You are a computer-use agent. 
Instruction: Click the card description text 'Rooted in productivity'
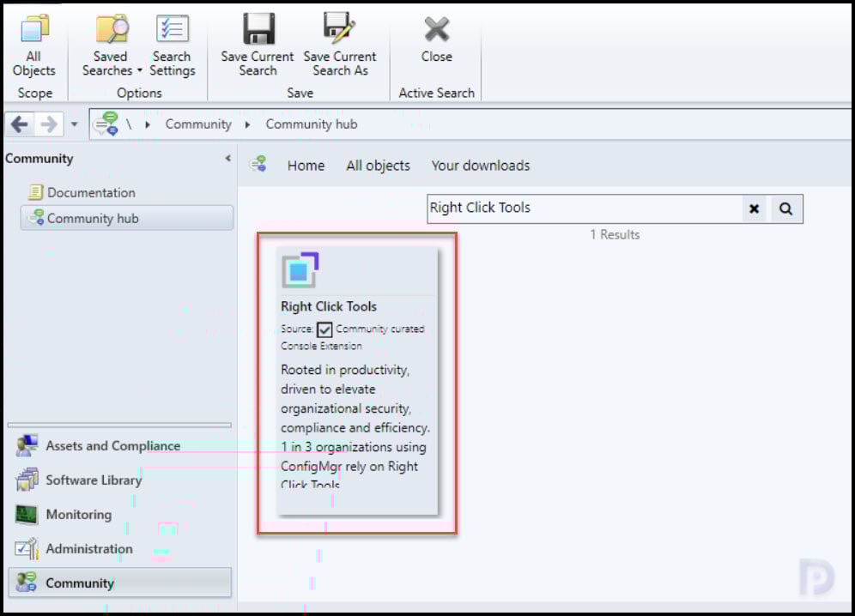pyautogui.click(x=345, y=370)
